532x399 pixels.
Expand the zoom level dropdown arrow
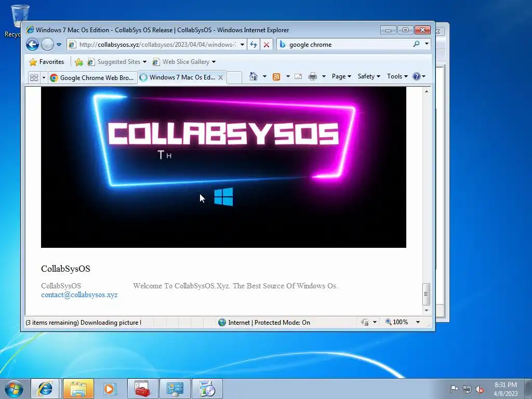[x=418, y=322]
